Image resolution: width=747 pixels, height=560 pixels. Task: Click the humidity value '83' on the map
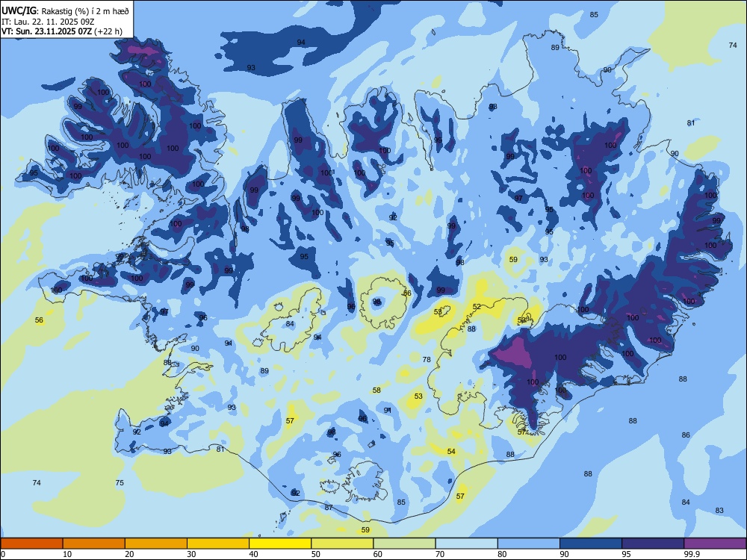(x=719, y=510)
